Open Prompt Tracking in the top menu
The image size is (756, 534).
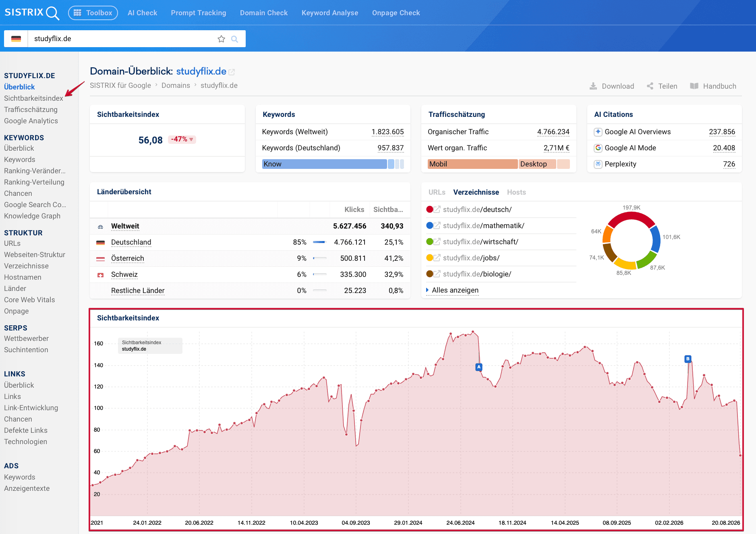[x=198, y=13]
